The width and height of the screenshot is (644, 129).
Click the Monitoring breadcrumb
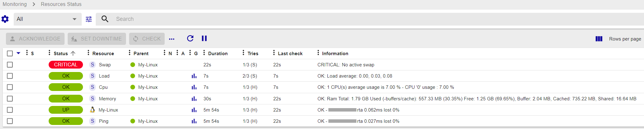[15, 4]
